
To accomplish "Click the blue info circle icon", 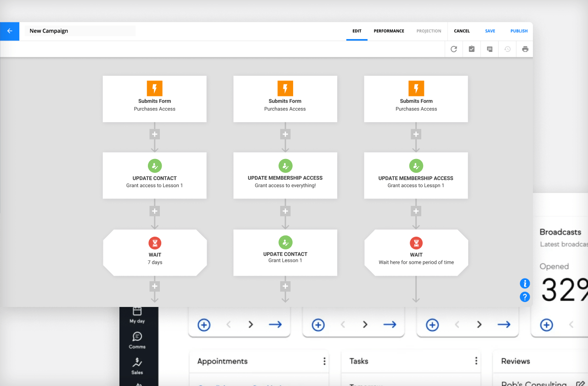I will [x=525, y=284].
